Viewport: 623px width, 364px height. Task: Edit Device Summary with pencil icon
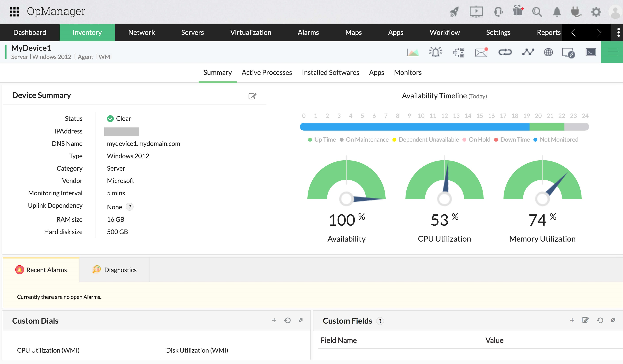(252, 96)
